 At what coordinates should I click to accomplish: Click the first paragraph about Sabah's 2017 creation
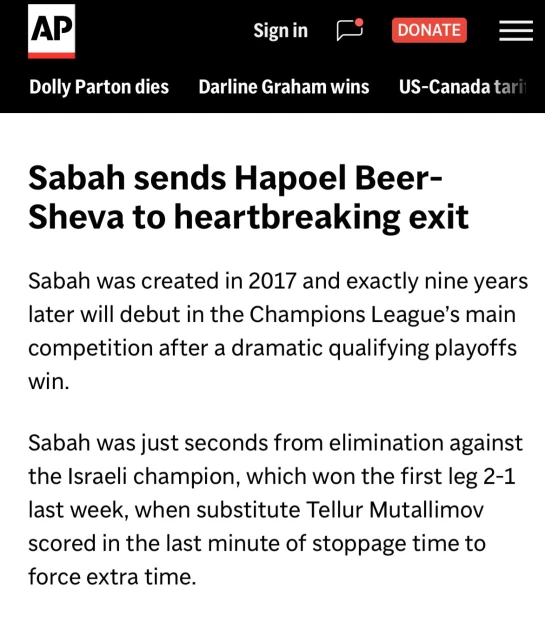[x=278, y=331]
